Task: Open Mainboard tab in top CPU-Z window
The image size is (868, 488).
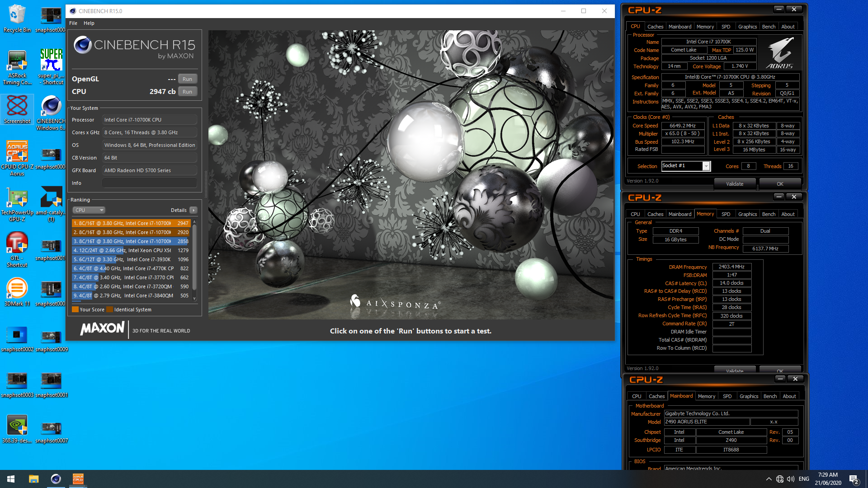Action: coord(680,27)
